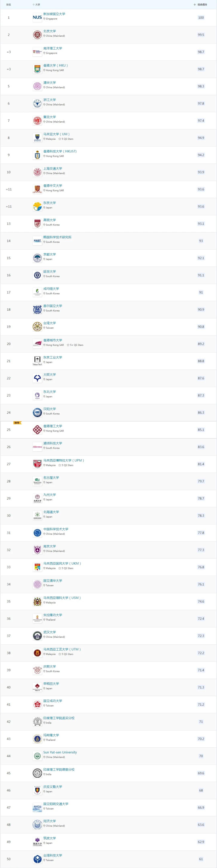Click the NYCU logo

tap(37, 807)
